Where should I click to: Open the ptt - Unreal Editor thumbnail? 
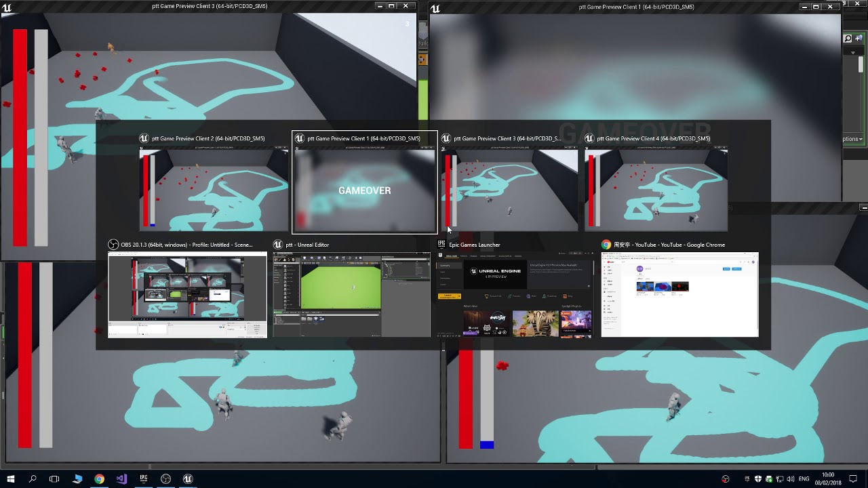coord(351,295)
